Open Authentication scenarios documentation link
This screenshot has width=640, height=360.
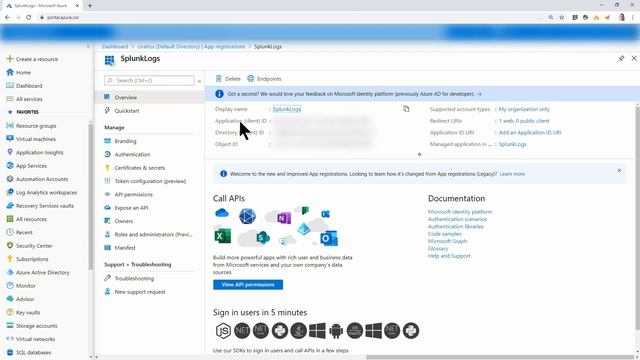(457, 219)
